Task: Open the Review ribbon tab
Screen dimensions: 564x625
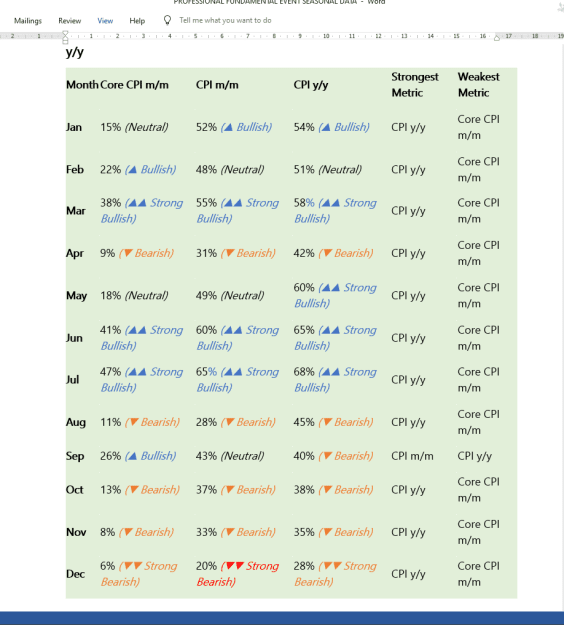Action: coord(70,21)
